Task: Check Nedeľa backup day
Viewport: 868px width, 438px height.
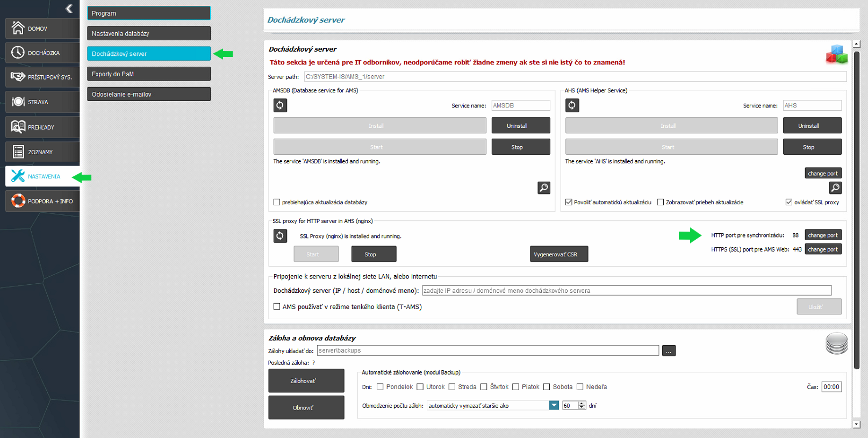Action: point(580,387)
